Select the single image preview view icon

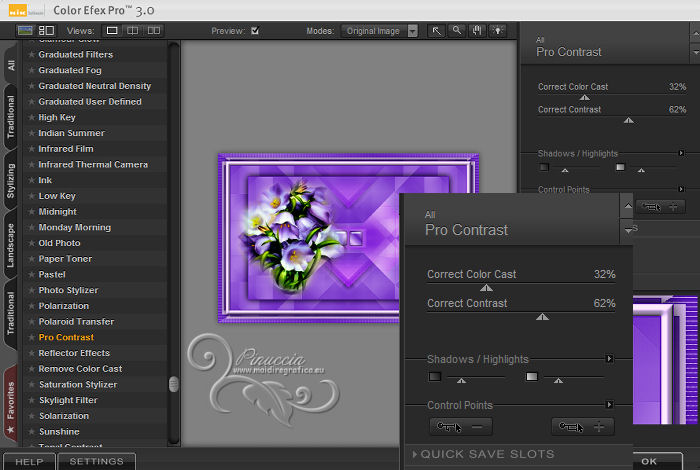coord(112,30)
